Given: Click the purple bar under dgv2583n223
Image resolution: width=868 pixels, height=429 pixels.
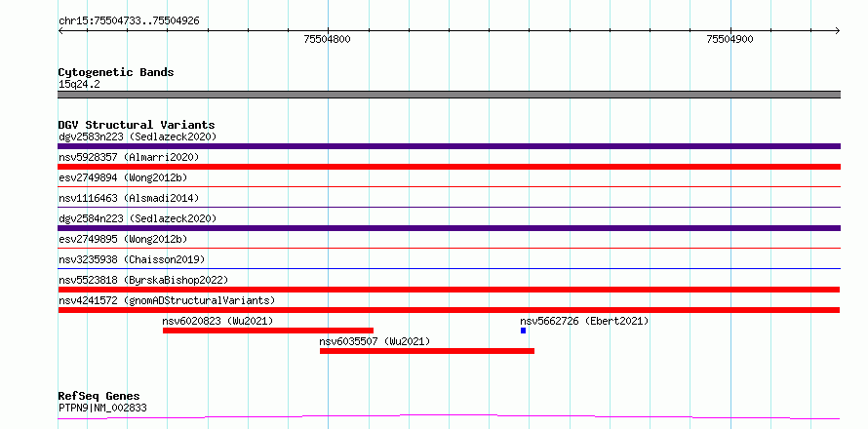Looking at the screenshot, I should [x=449, y=146].
